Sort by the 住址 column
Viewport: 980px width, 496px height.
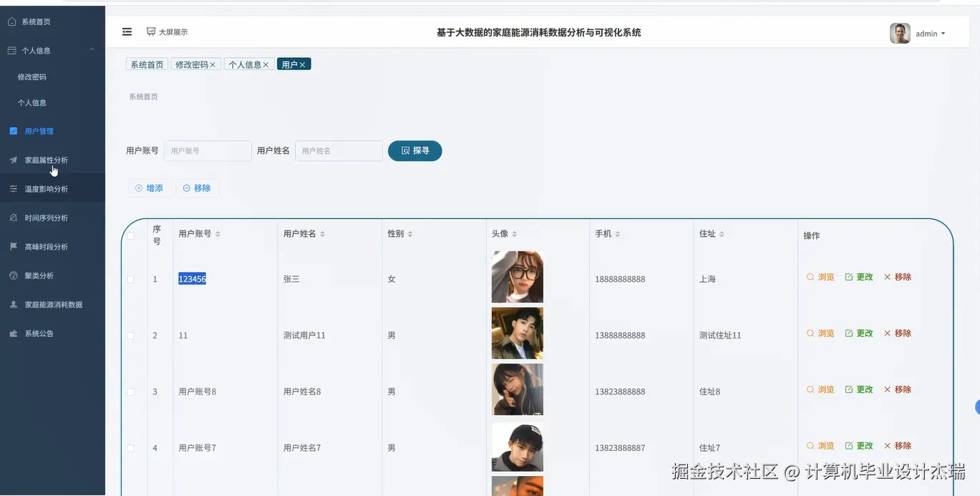(722, 234)
